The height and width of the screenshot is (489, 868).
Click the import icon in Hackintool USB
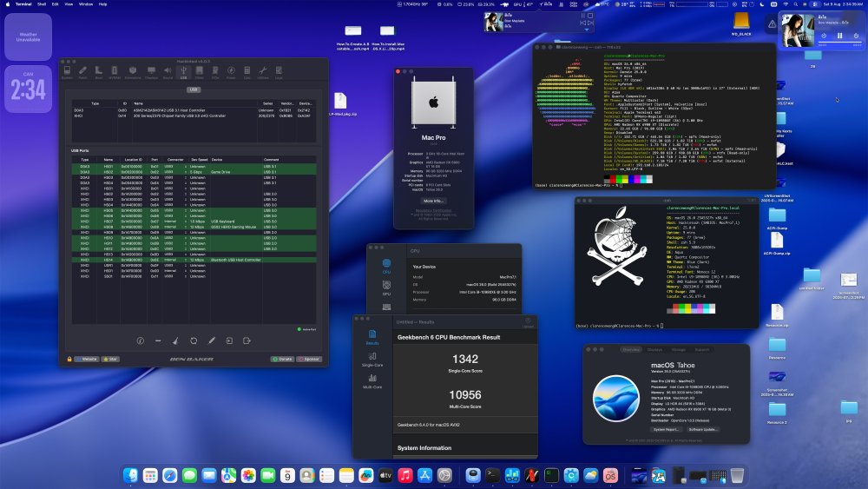229,340
